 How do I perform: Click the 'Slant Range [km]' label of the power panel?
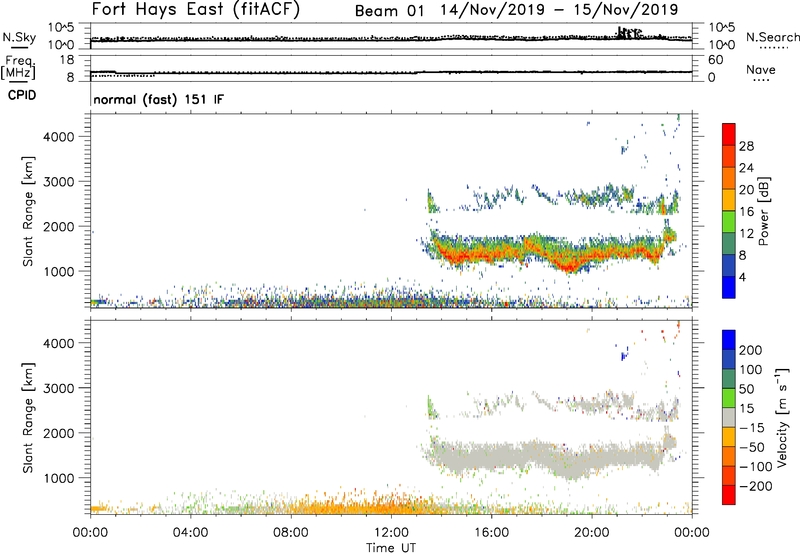(x=28, y=211)
